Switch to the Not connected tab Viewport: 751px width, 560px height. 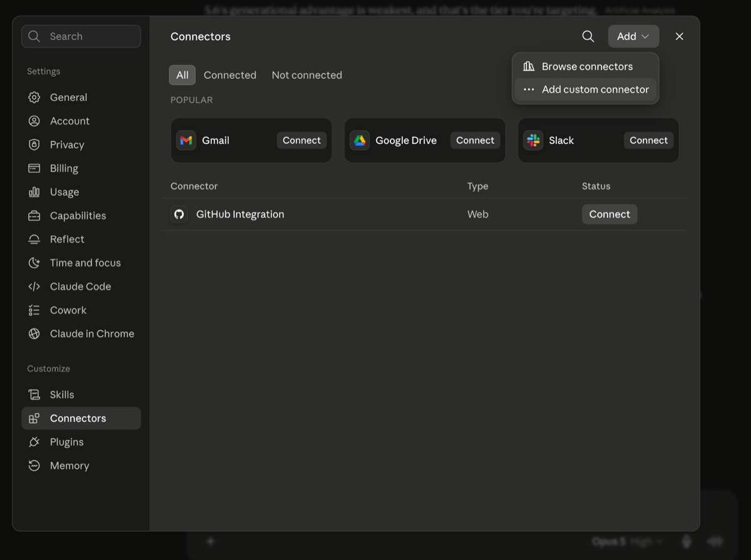(307, 75)
